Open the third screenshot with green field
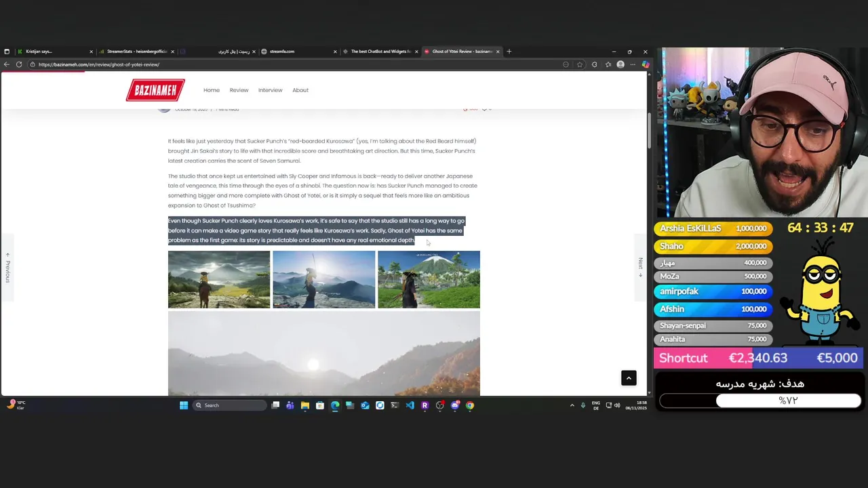The height and width of the screenshot is (488, 868). [429, 279]
